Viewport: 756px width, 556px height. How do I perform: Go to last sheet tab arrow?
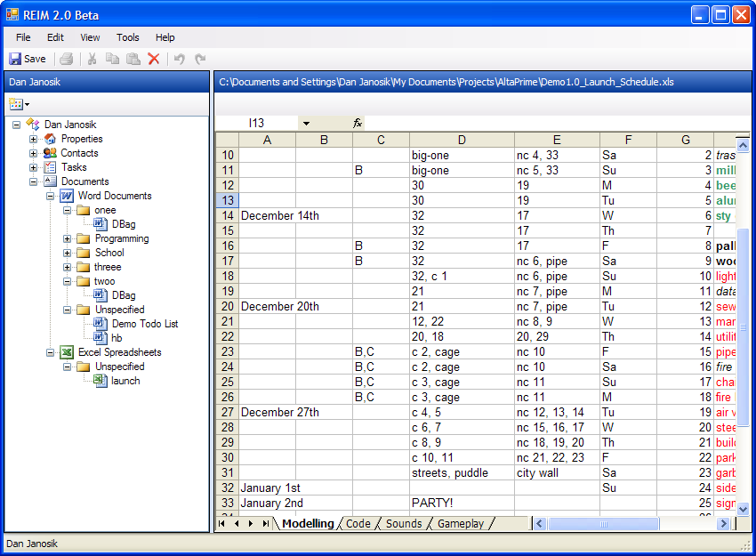pyautogui.click(x=266, y=524)
